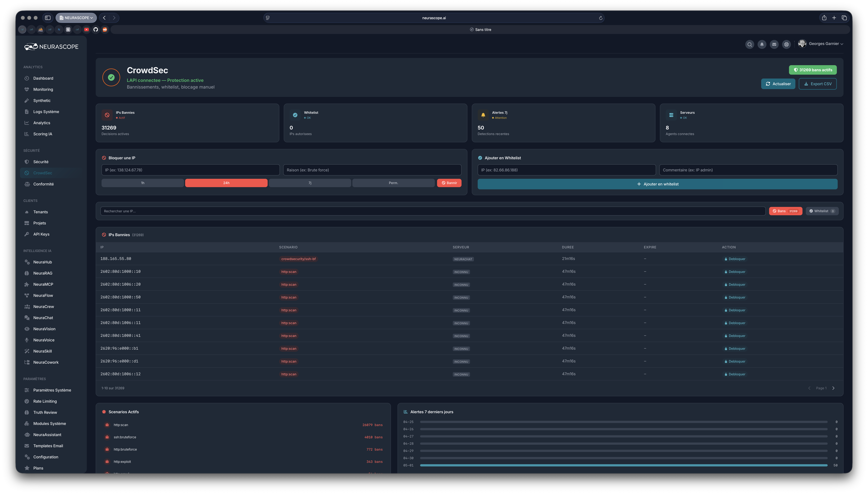Select the 7j ban duration
868x494 pixels.
(310, 183)
